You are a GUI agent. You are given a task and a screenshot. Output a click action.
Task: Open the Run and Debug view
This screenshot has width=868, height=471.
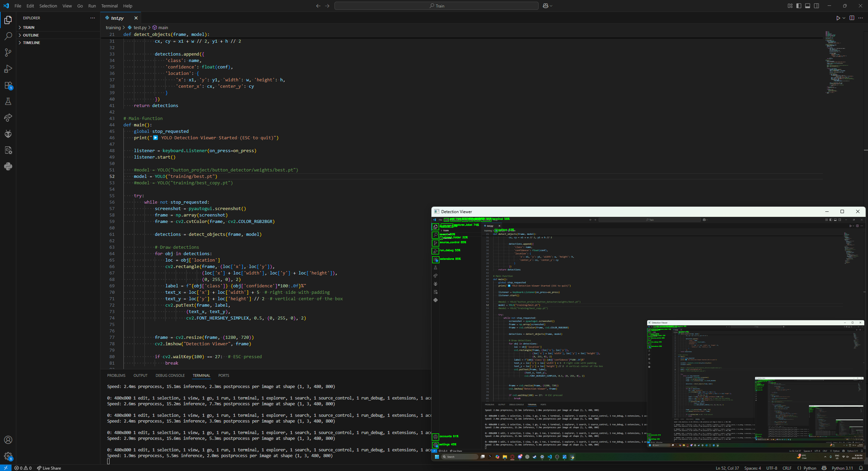click(x=8, y=69)
